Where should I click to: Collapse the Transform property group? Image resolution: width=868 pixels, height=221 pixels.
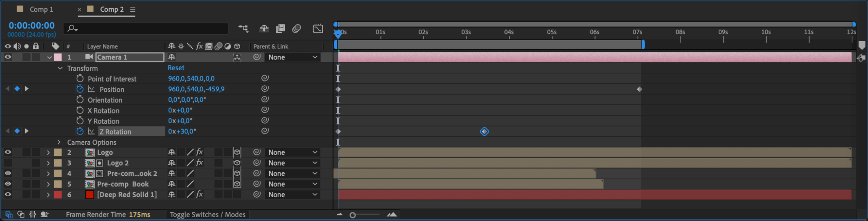coord(60,68)
